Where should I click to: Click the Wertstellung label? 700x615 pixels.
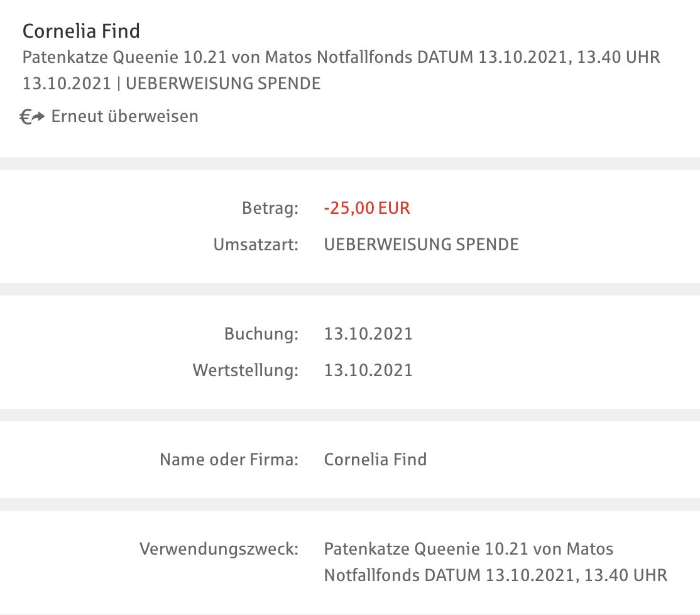click(246, 370)
